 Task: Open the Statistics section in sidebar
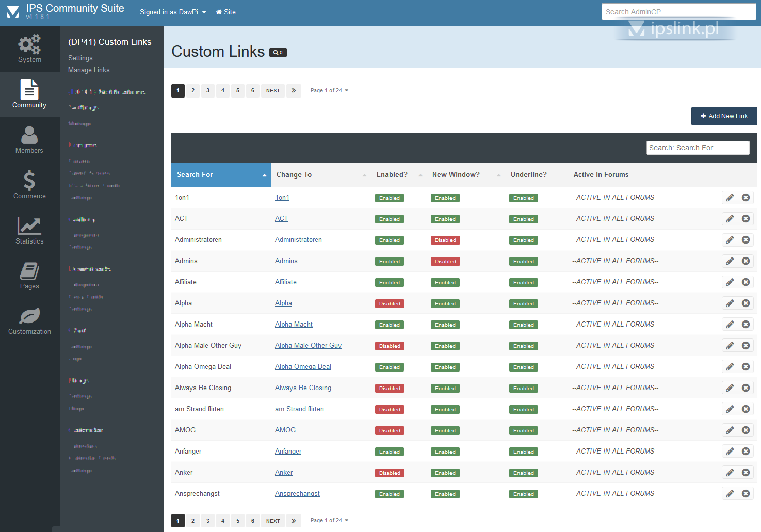click(x=30, y=231)
